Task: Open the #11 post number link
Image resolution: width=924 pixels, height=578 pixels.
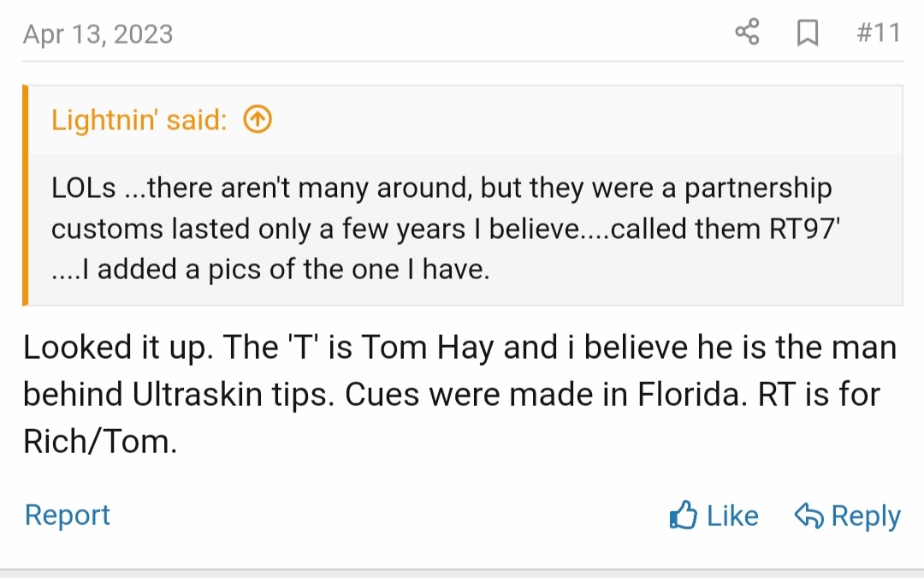Action: click(x=878, y=33)
